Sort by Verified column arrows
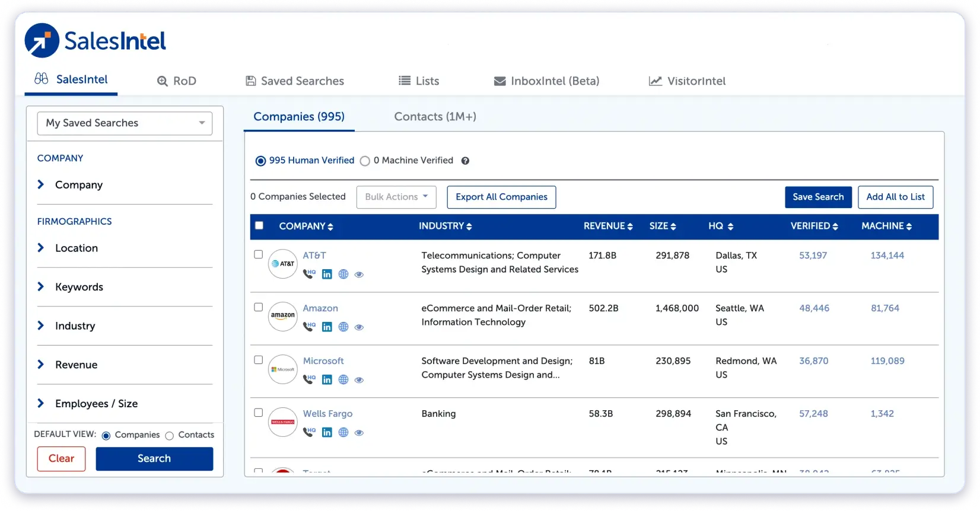 coord(835,226)
